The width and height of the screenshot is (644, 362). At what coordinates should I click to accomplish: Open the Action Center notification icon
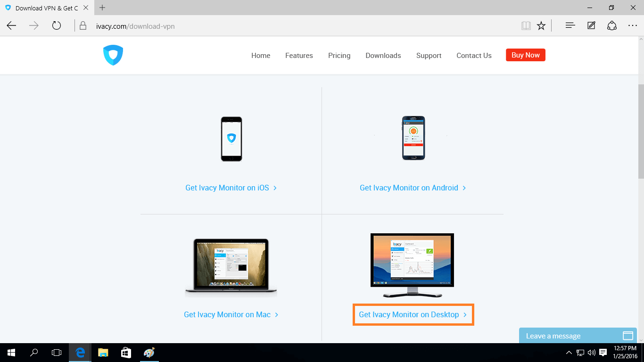click(x=603, y=353)
